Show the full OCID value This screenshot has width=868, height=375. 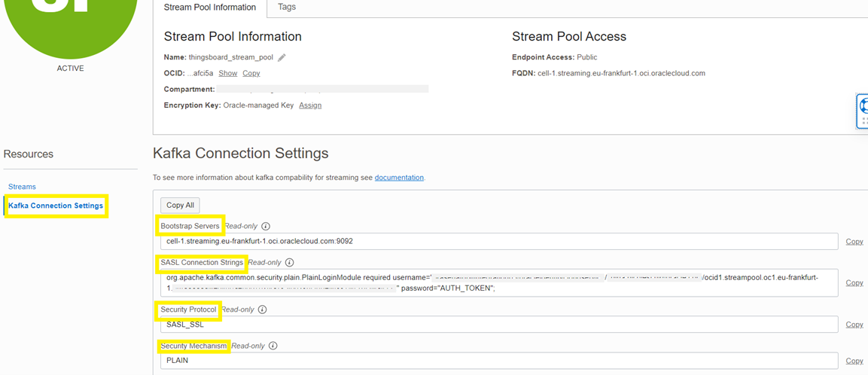pyautogui.click(x=228, y=73)
